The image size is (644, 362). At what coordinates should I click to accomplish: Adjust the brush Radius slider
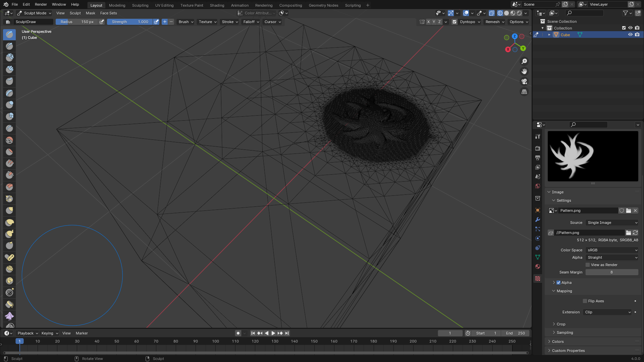[x=77, y=22]
